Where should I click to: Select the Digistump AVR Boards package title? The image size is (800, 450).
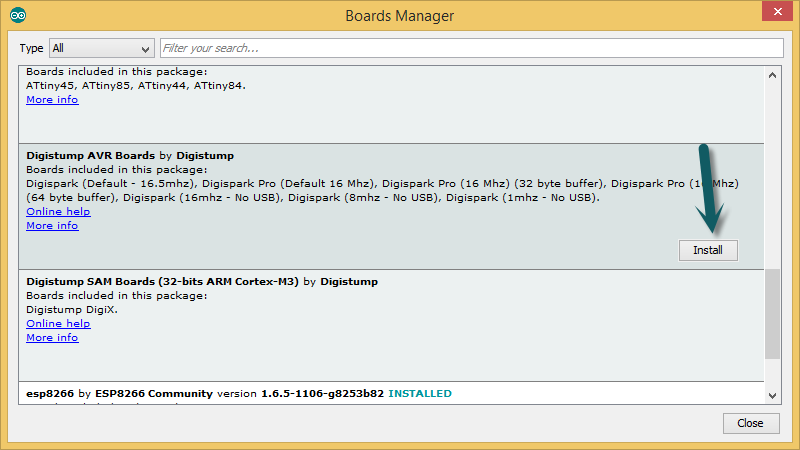90,156
